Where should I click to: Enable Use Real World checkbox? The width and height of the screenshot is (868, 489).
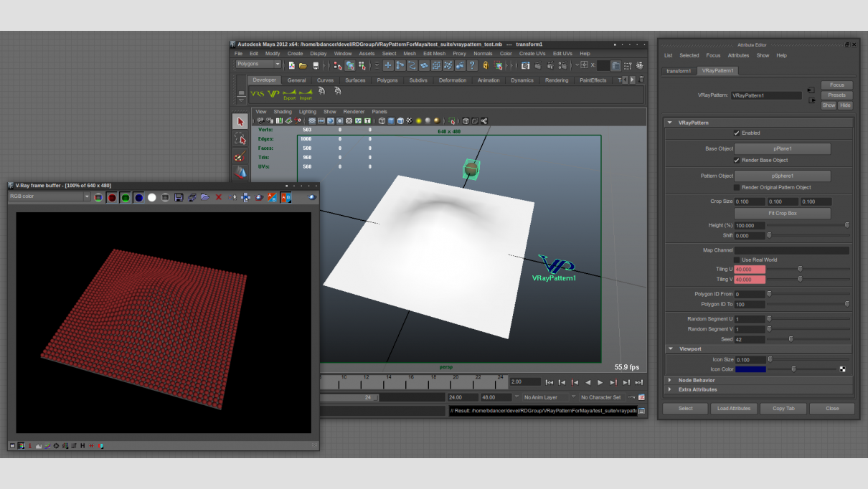pos(737,260)
